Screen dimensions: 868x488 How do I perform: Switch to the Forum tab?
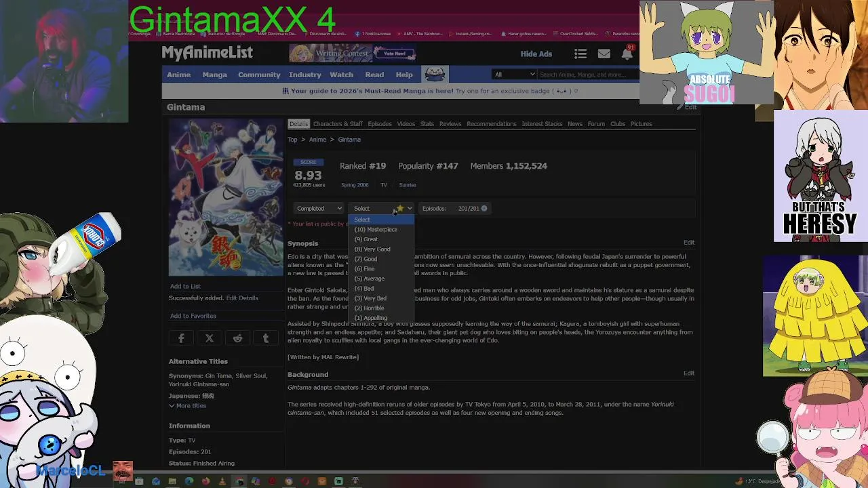coord(596,124)
